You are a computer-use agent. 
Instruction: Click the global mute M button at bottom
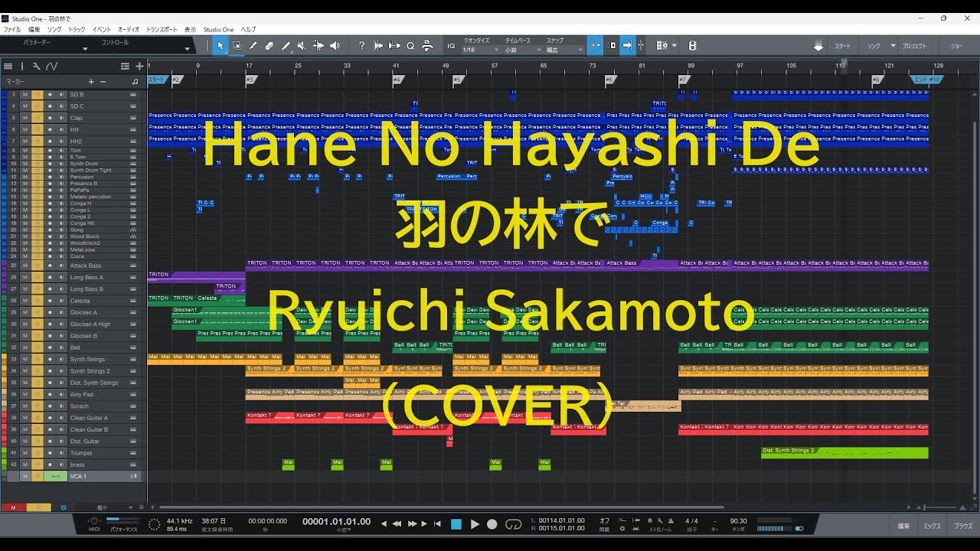(13, 507)
